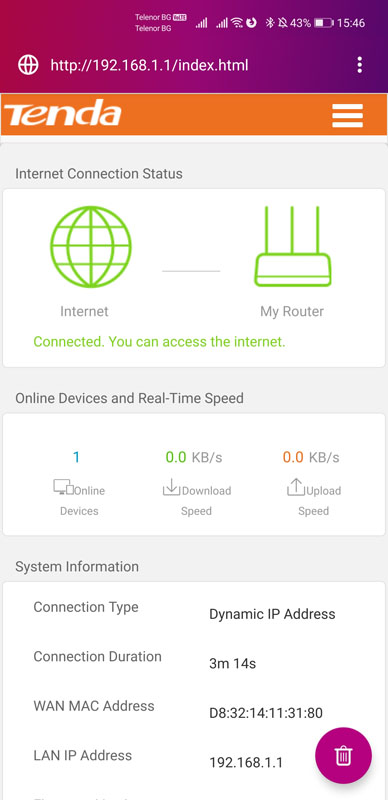Image resolution: width=388 pixels, height=800 pixels.
Task: Open the browser three-dot menu
Action: point(360,65)
